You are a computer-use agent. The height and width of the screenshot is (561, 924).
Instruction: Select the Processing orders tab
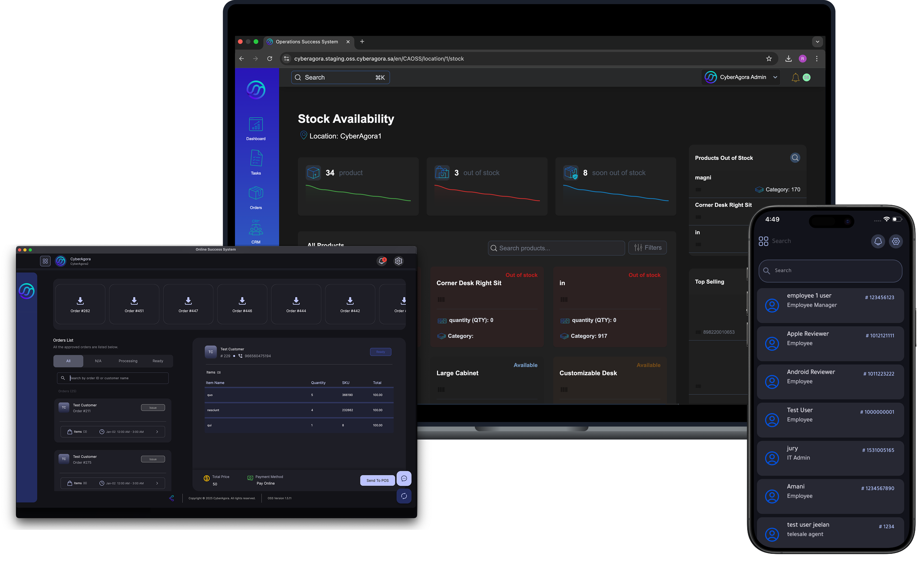(128, 361)
